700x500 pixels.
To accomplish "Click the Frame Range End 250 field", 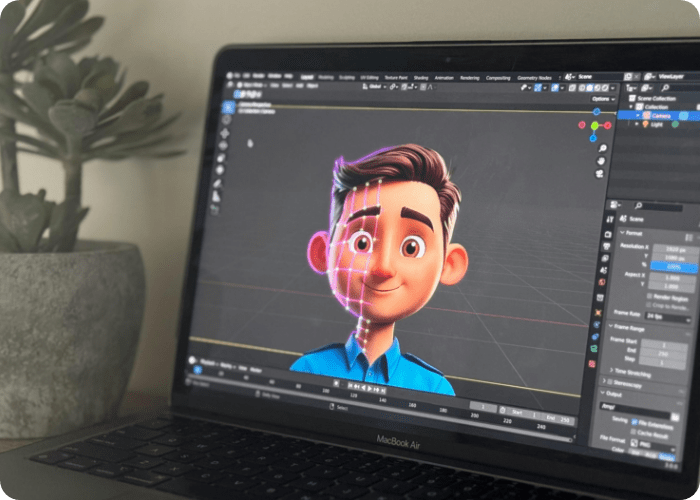I will coord(664,354).
